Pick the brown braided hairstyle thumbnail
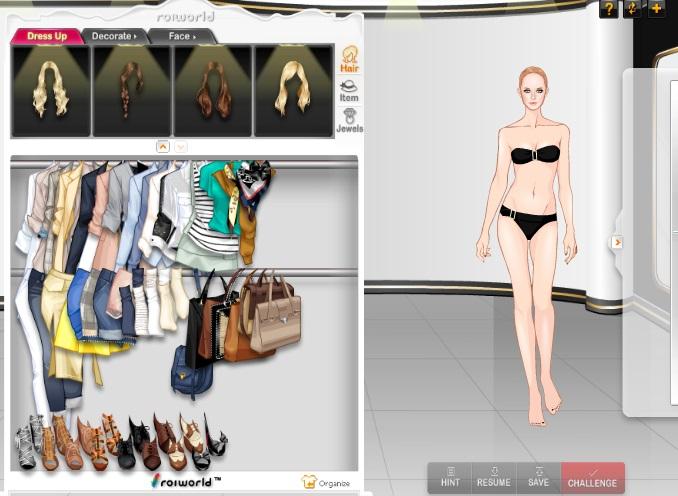The image size is (678, 496). pos(132,91)
